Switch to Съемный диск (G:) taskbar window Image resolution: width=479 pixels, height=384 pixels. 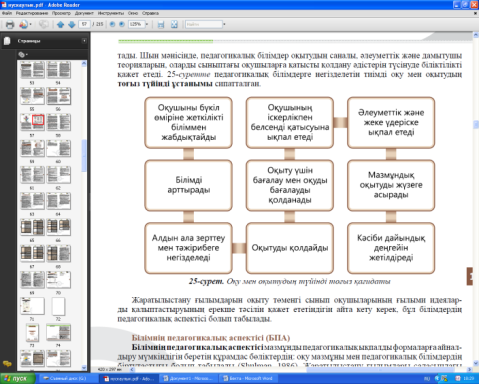click(68, 379)
